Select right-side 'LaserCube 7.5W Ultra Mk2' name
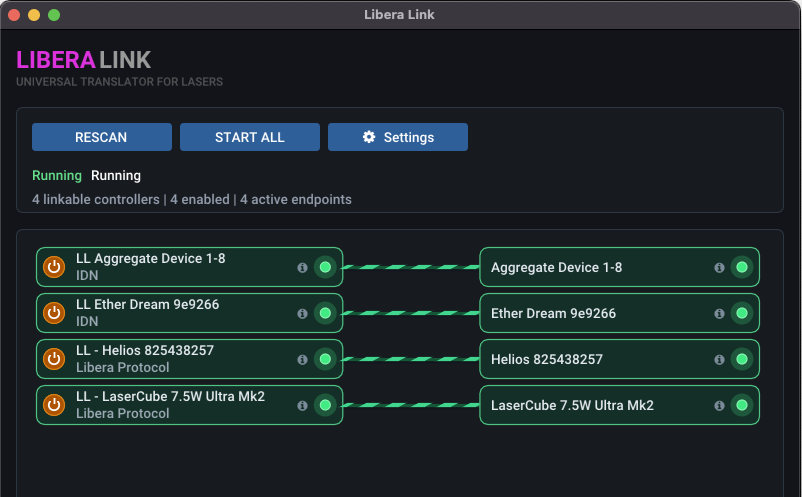 tap(572, 405)
